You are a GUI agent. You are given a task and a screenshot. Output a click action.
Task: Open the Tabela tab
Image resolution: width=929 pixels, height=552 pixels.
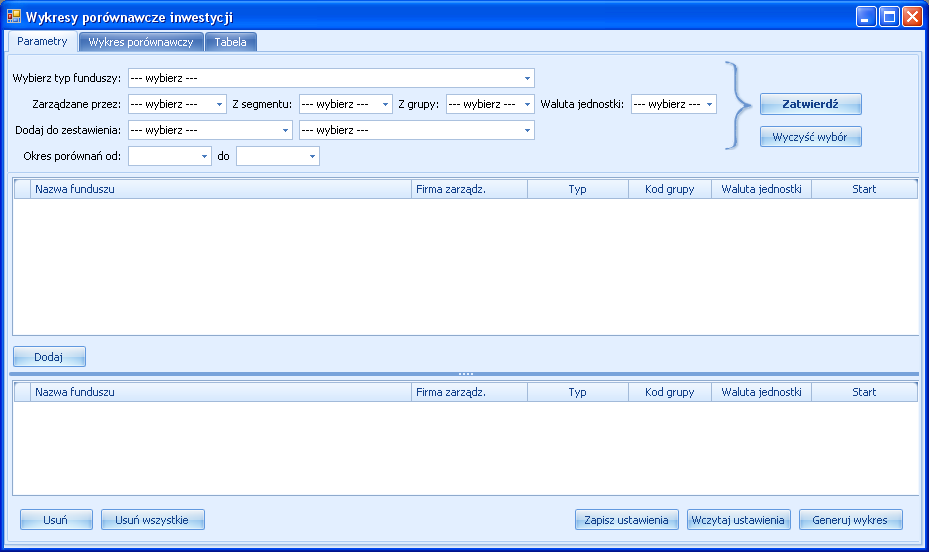pos(230,42)
